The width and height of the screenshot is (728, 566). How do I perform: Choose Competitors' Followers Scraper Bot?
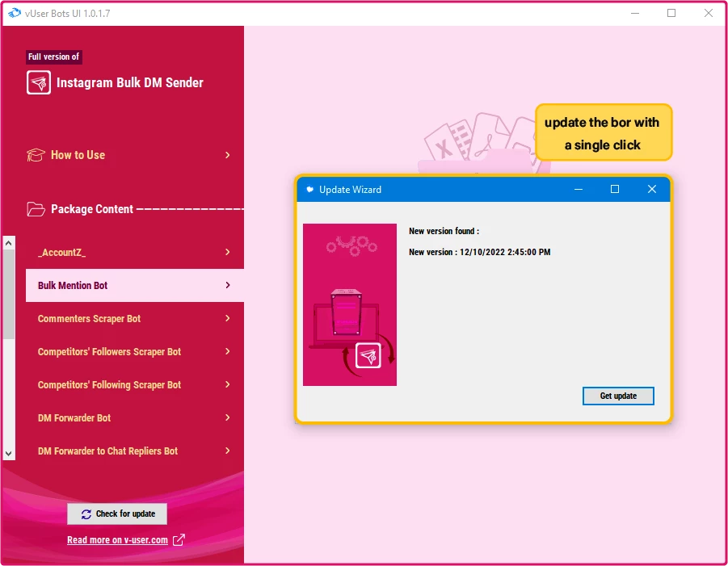click(135, 352)
